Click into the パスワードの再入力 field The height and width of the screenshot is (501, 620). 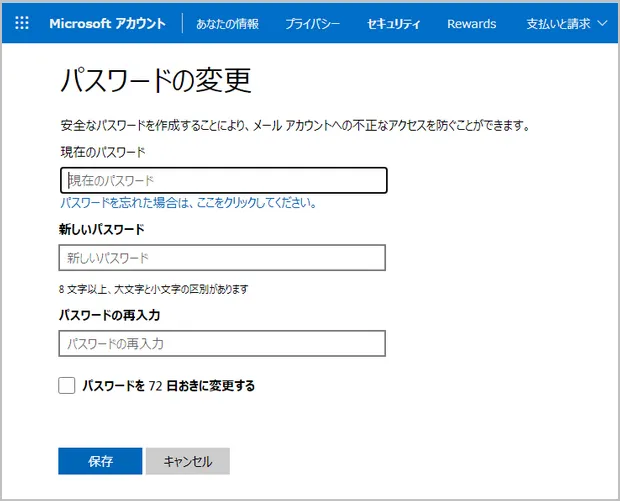pos(222,344)
